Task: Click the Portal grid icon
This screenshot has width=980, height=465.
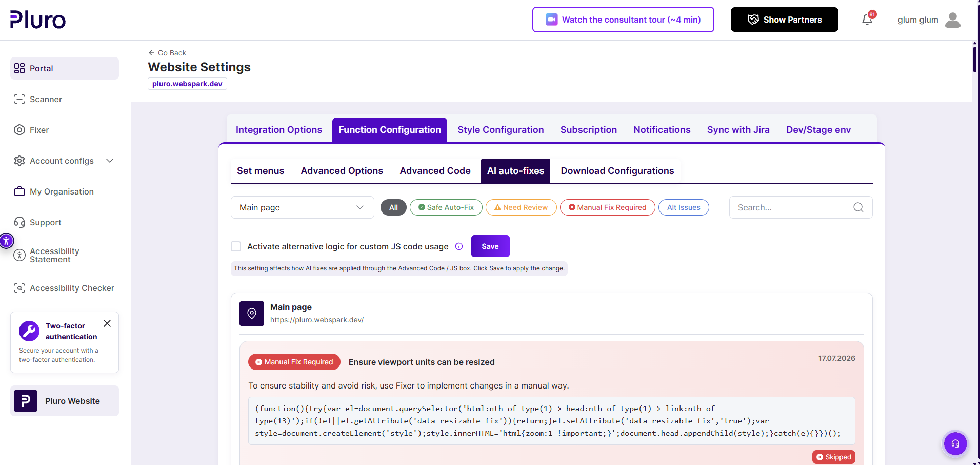Action: (19, 68)
